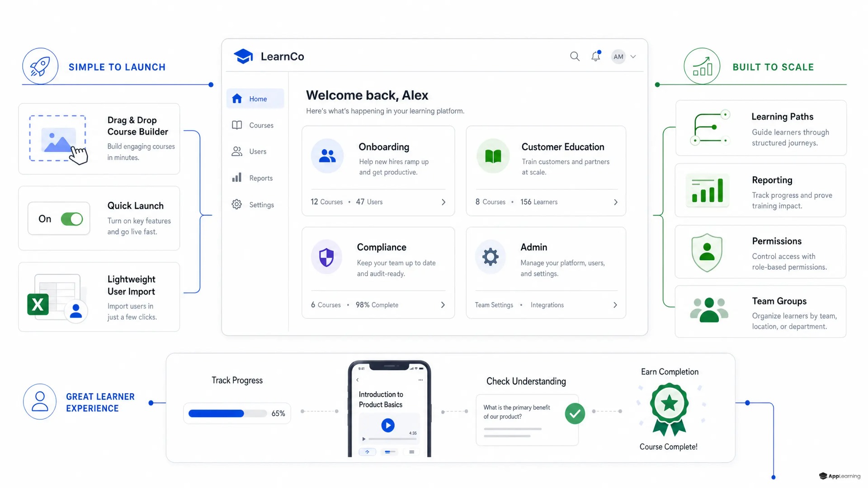Viewport: 868px width, 488px height.
Task: Click 47 Users in Onboarding card
Action: click(369, 202)
